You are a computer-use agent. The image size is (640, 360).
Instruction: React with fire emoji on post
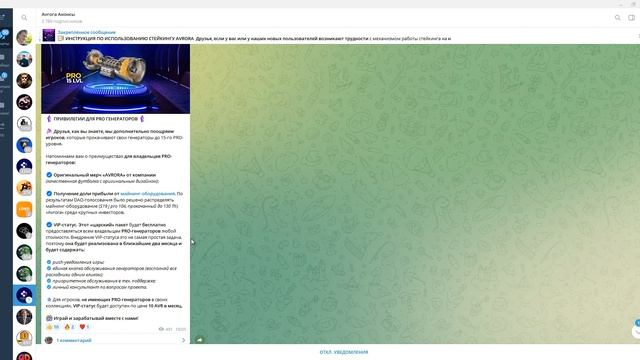[x=69, y=327]
